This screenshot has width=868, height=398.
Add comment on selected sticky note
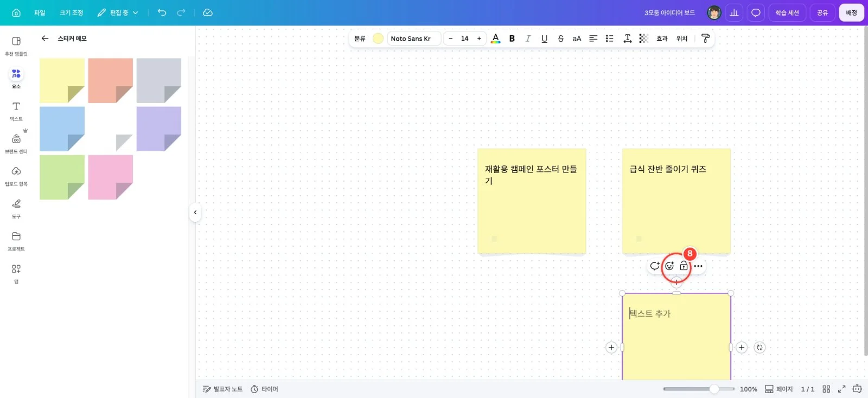[x=655, y=266]
